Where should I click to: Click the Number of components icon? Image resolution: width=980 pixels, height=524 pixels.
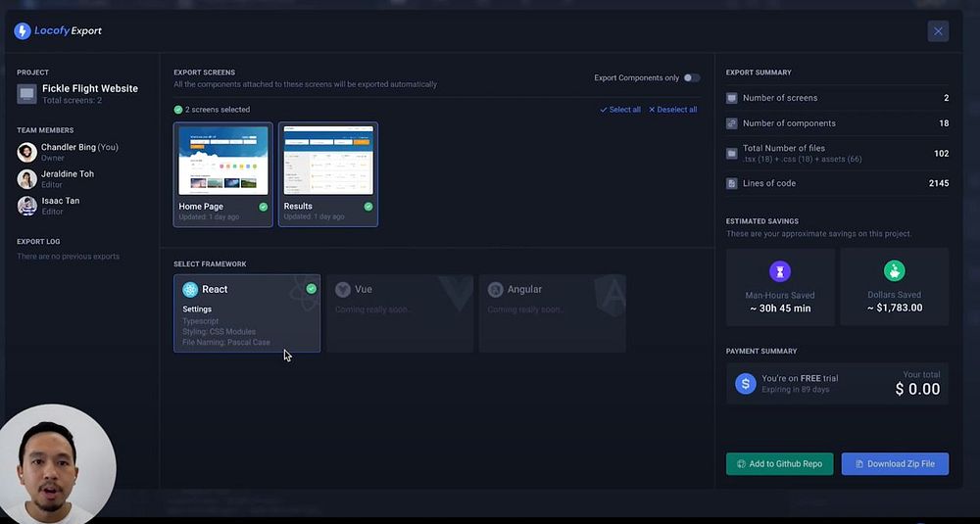[x=732, y=123]
